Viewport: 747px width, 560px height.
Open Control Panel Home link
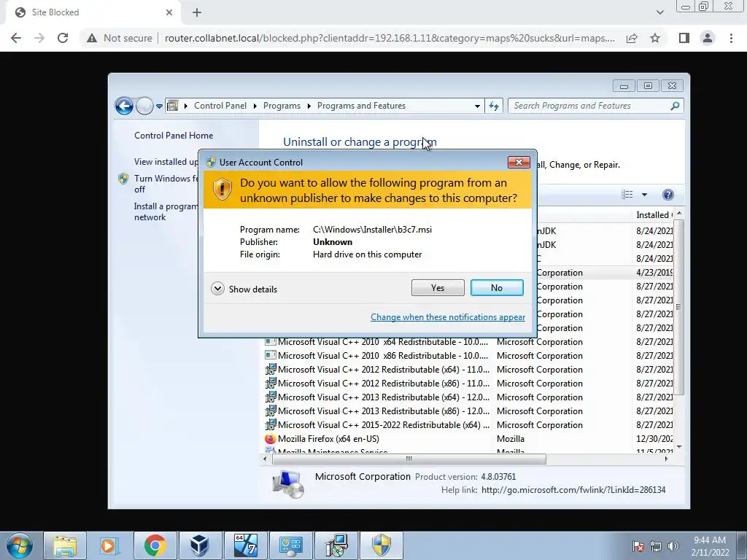click(174, 136)
